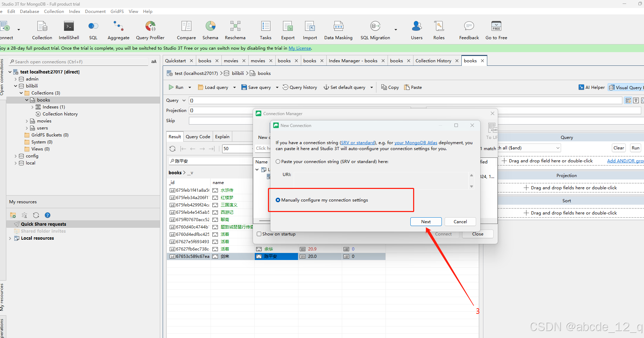Screen dimensions: 644x338
Task: Expand the Indexes (1) node
Action: point(32,107)
